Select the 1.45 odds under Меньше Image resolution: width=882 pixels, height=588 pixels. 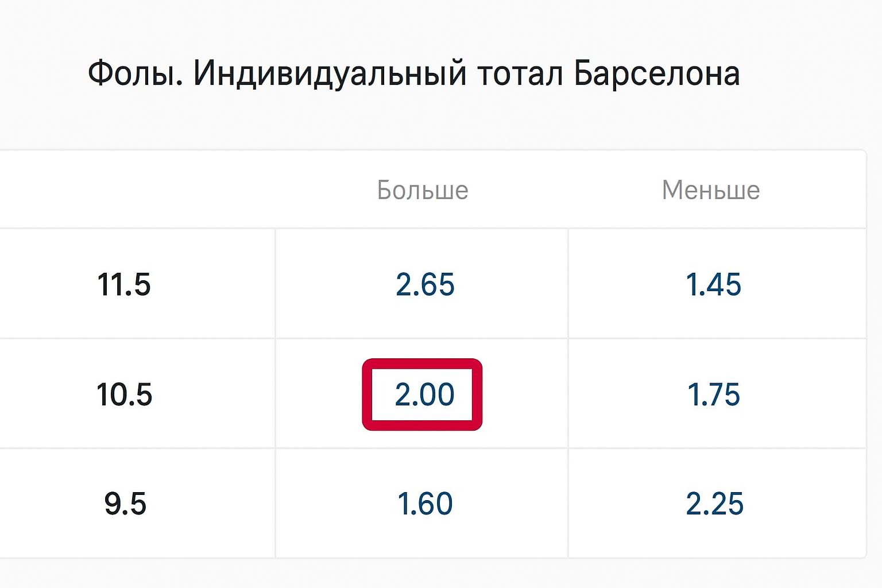click(714, 285)
